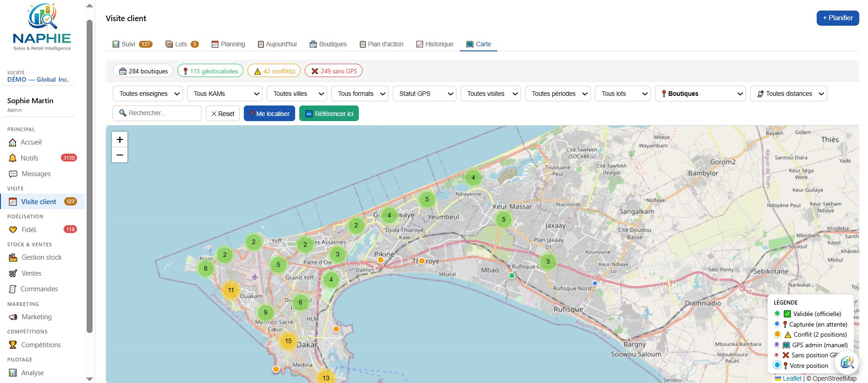This screenshot has height=383, width=868.
Task: Switch to the Boutiques tab
Action: coord(328,44)
